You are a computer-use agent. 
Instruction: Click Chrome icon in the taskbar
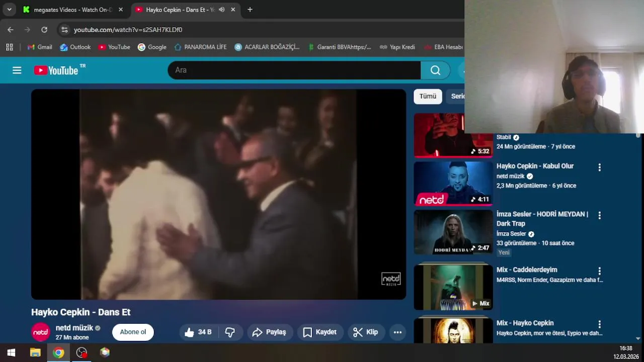[59, 352]
